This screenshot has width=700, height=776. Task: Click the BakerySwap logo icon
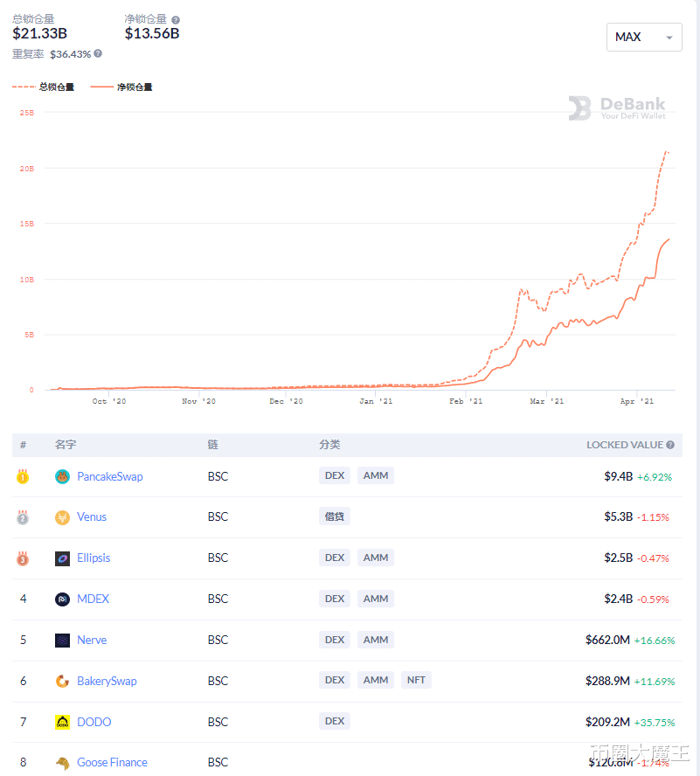coord(62,681)
